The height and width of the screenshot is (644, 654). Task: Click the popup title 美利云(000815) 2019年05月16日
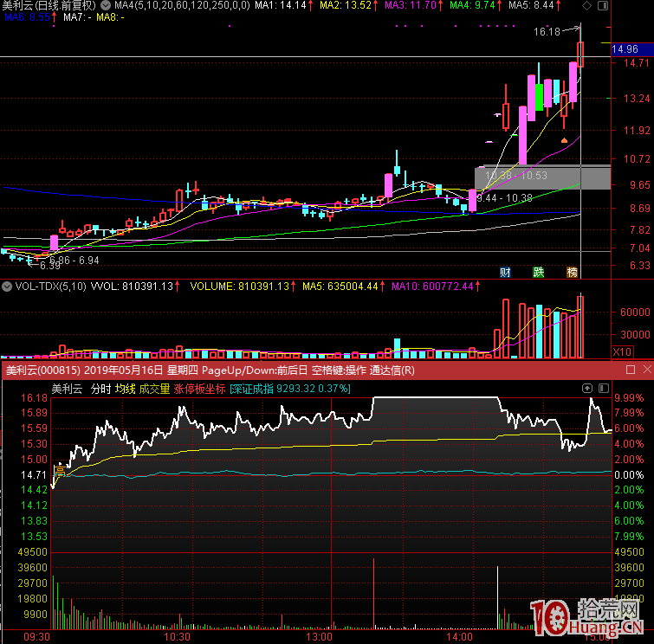[x=85, y=370]
